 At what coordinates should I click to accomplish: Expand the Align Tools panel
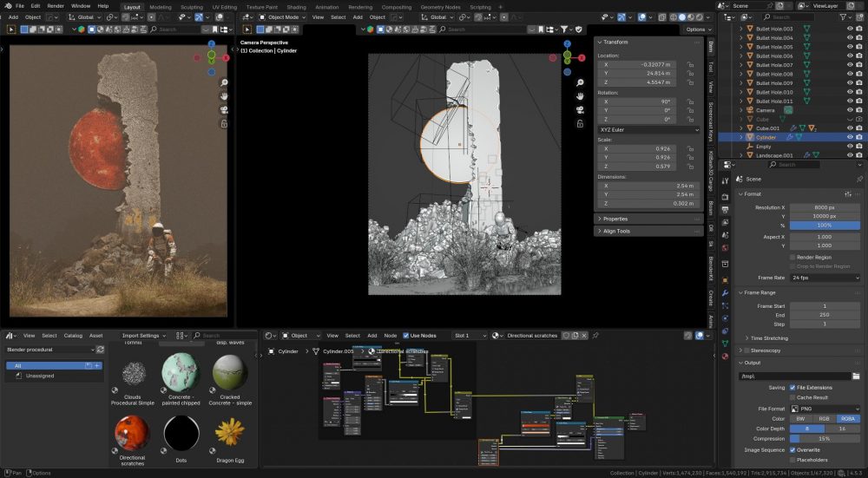pyautogui.click(x=616, y=232)
